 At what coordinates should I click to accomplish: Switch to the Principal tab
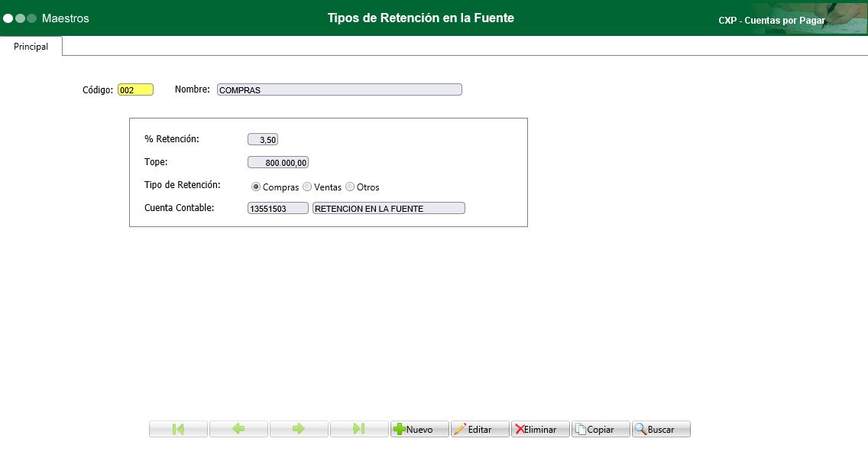[x=31, y=46]
